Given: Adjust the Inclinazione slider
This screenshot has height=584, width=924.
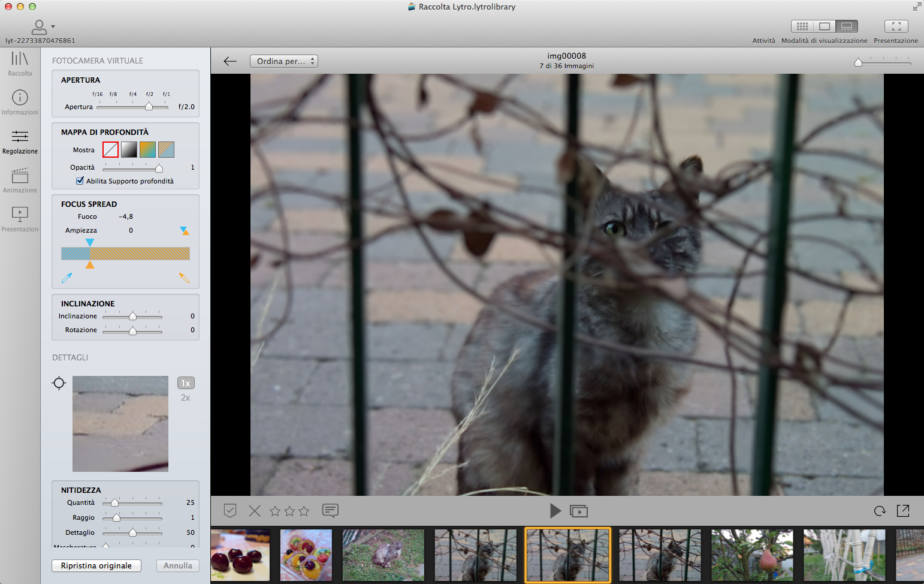Looking at the screenshot, I should 132,316.
